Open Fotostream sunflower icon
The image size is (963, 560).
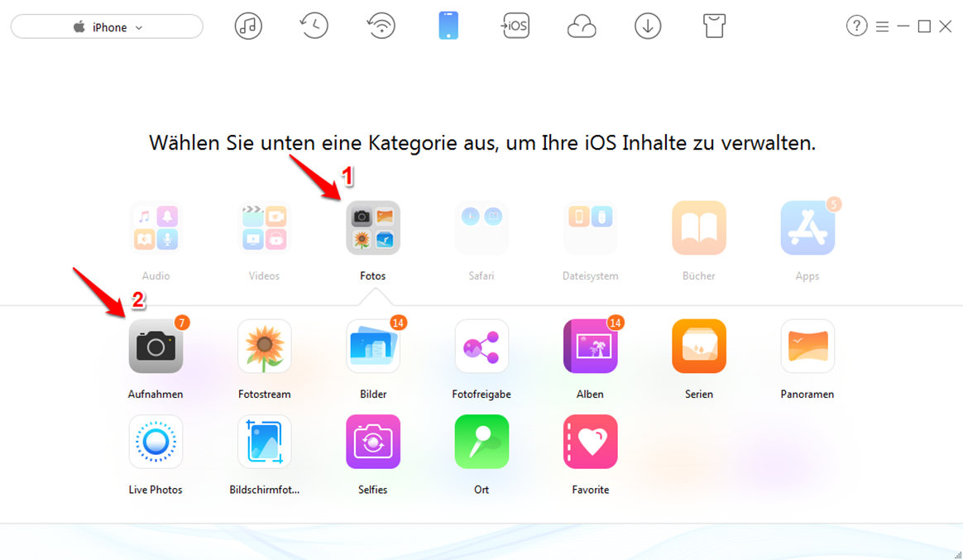(264, 347)
